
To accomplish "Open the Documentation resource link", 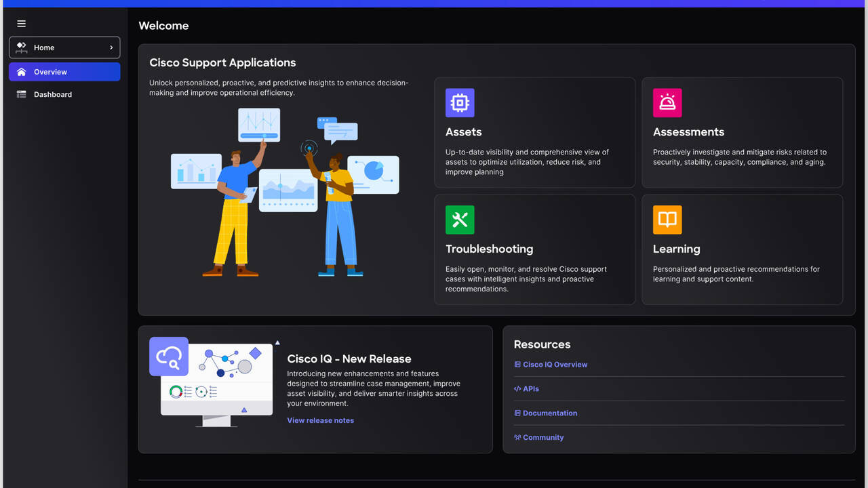I will click(x=549, y=413).
